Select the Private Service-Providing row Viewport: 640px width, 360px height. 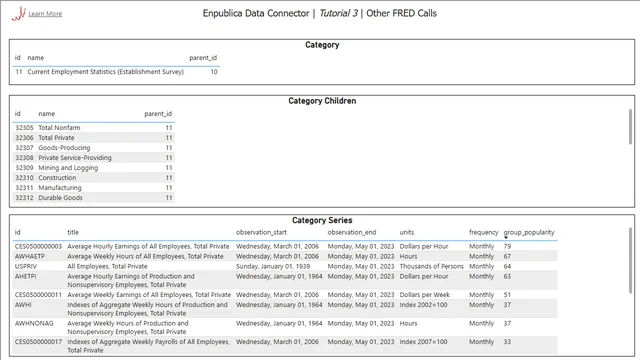94,158
